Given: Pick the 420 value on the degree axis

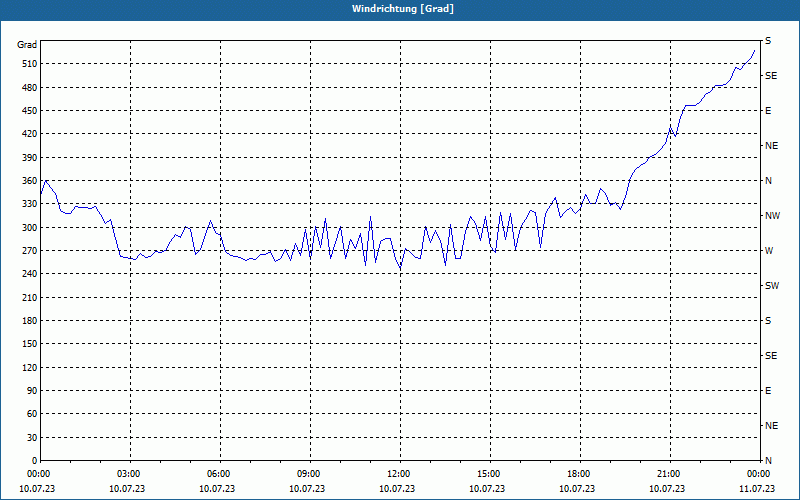Looking at the screenshot, I should 30,134.
